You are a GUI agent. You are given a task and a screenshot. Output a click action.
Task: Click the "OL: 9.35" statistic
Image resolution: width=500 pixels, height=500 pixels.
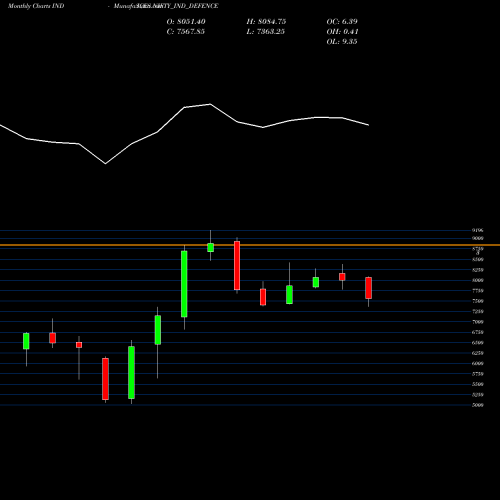342,42
